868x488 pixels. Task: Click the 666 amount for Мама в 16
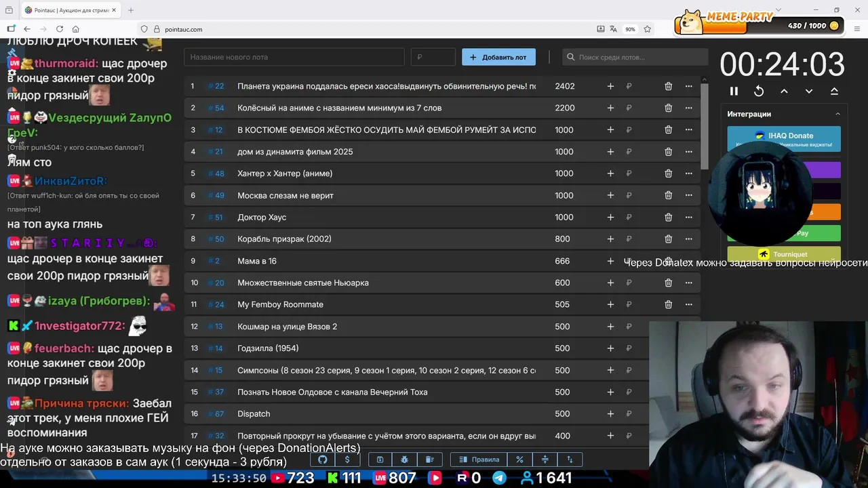point(561,261)
